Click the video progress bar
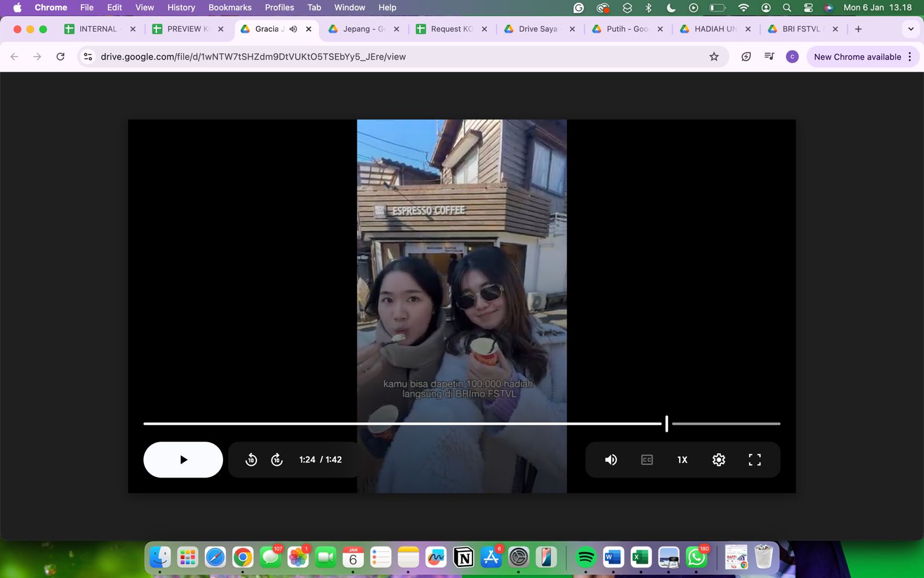The image size is (924, 578). point(404,424)
